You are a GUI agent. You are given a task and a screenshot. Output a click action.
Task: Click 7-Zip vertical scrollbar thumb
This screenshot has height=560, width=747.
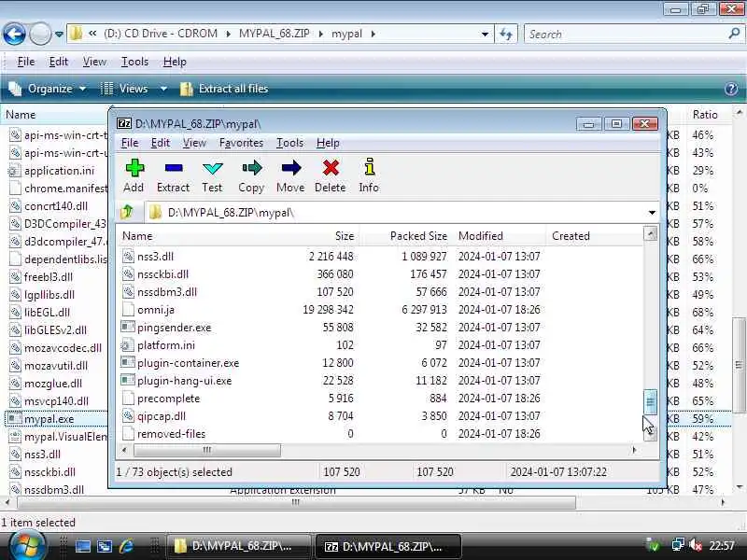pos(650,401)
